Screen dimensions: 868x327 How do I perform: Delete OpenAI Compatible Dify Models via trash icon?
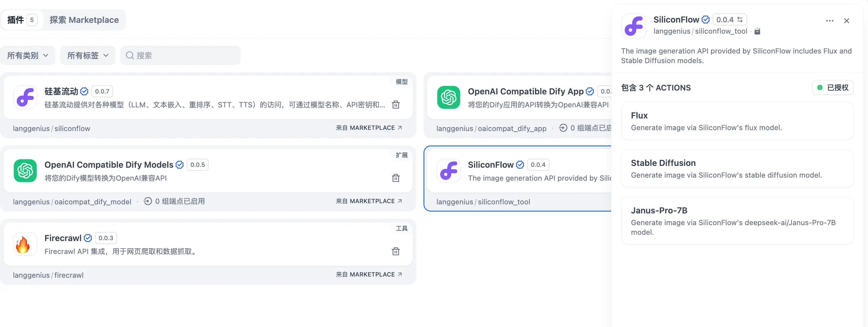pos(396,178)
